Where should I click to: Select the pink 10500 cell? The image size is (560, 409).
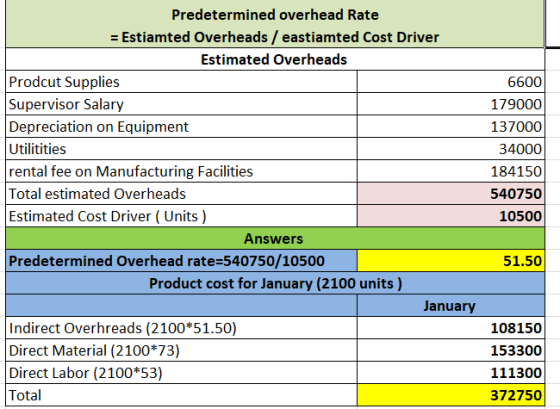(451, 216)
